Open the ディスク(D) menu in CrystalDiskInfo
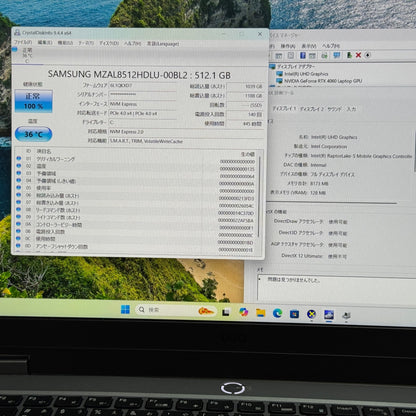Screen dimensions: 416x416 pyautogui.click(x=109, y=43)
